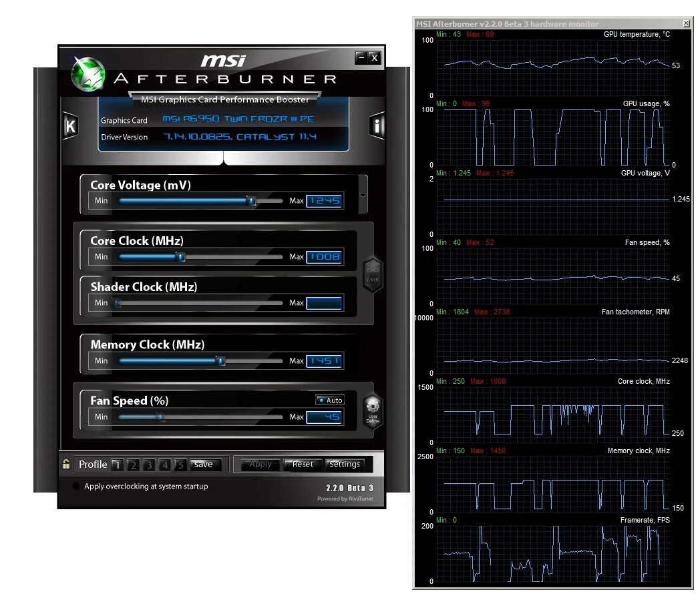Click the GPU temperature Max : 69 label

click(x=480, y=34)
